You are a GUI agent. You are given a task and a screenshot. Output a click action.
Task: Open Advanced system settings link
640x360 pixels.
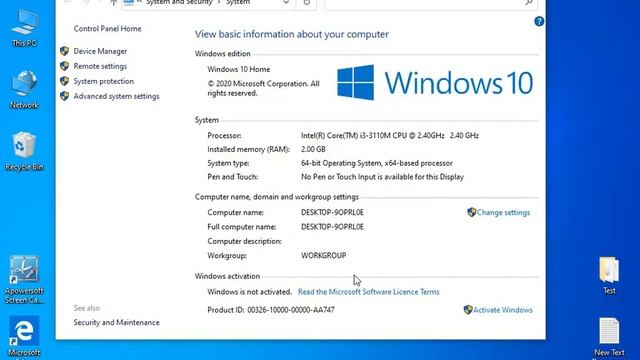point(116,96)
